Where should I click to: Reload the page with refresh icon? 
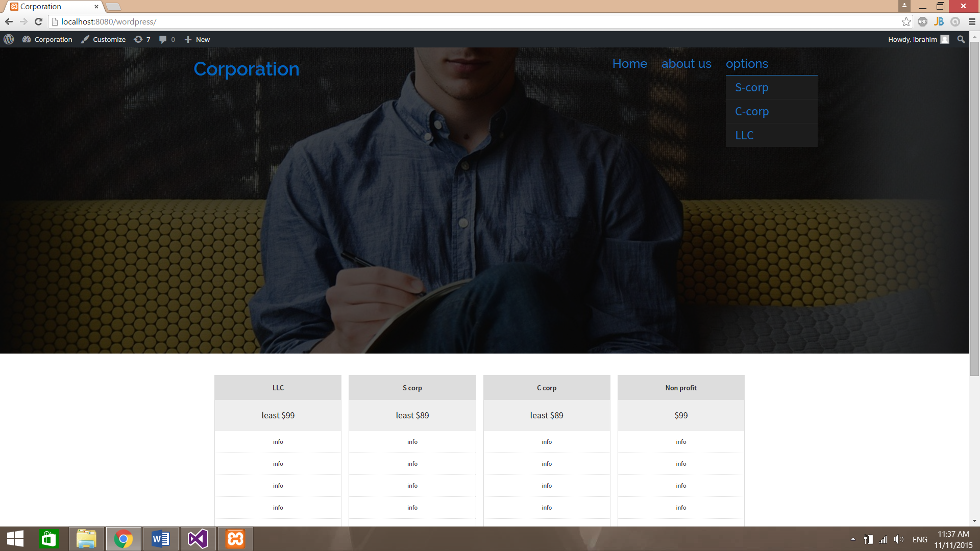click(x=38, y=21)
